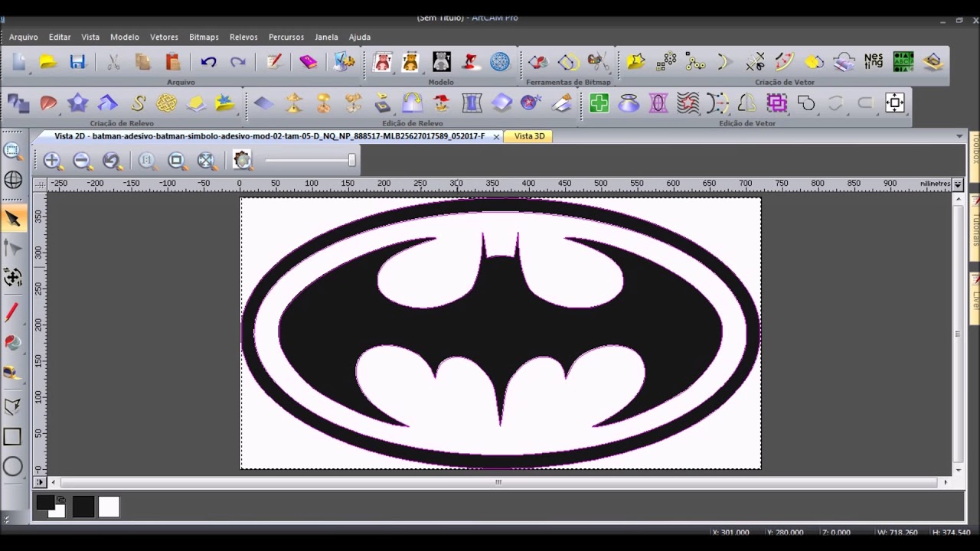Select the Sculpting tool in Edição de Relevo
This screenshot has height=551, width=980.
click(561, 103)
